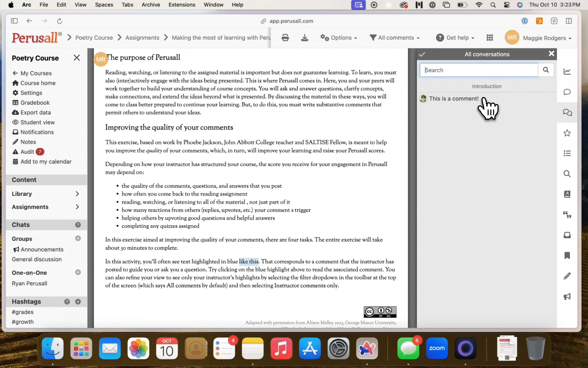
Task: Open starred items star icon
Action: pos(567,133)
